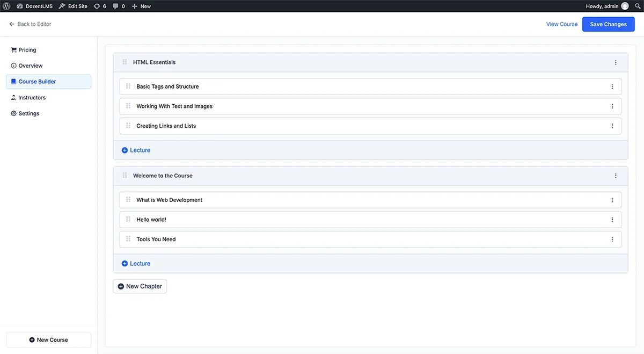Click drag handle of Creating Links and Lists
The height and width of the screenshot is (354, 644).
click(128, 126)
